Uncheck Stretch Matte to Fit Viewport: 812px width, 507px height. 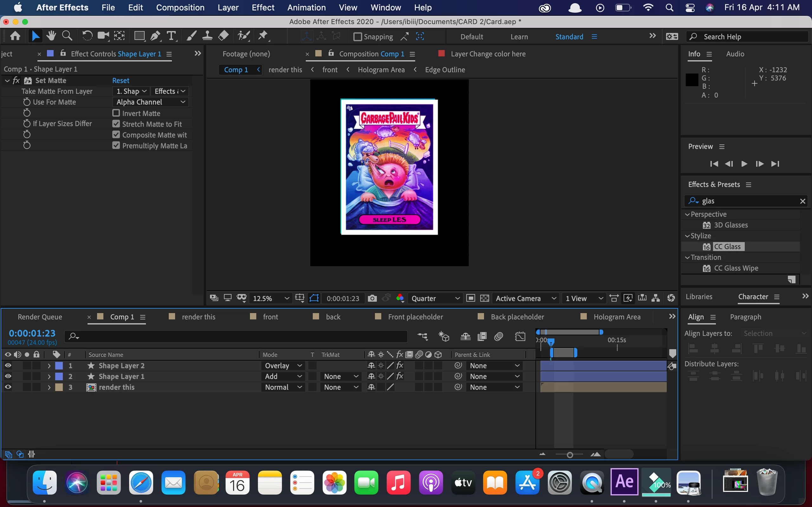tap(116, 124)
